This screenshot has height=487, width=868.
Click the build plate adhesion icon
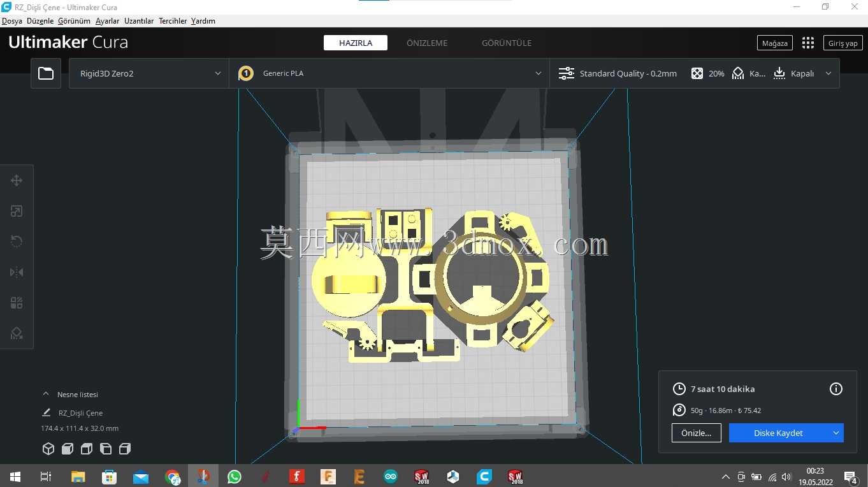pos(779,73)
